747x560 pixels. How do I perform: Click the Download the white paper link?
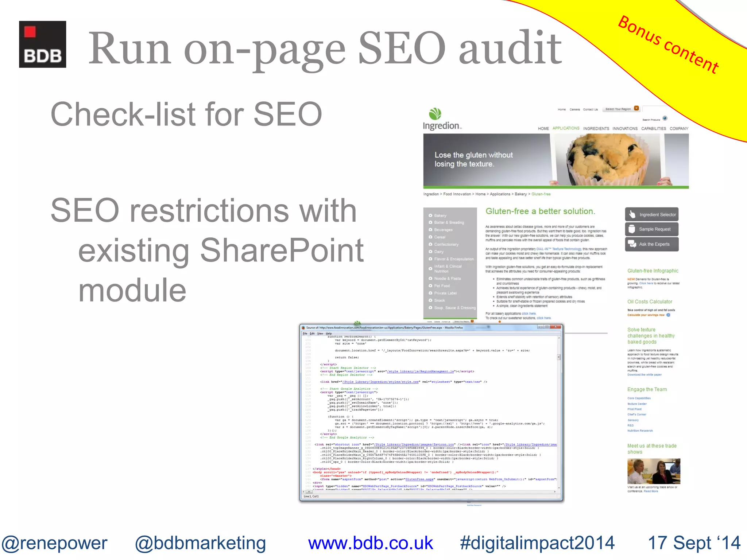[x=645, y=375]
